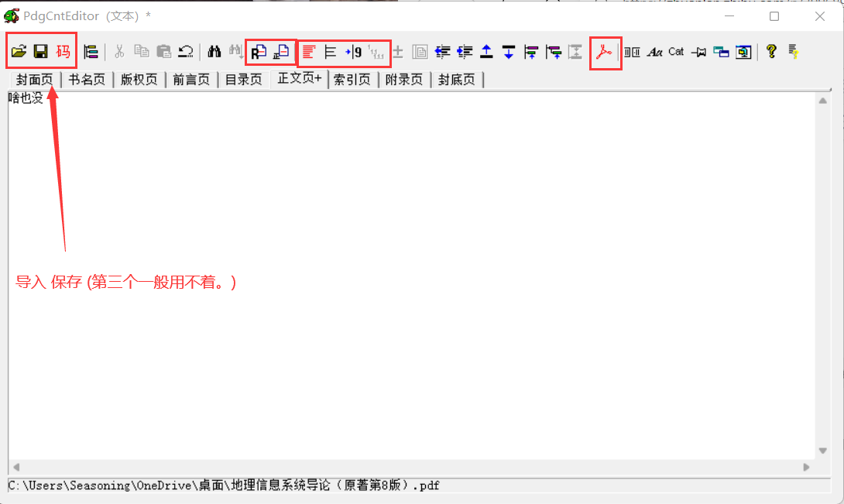This screenshot has width=844, height=504.
Task: Click the Cat toolbar icon
Action: pos(675,51)
